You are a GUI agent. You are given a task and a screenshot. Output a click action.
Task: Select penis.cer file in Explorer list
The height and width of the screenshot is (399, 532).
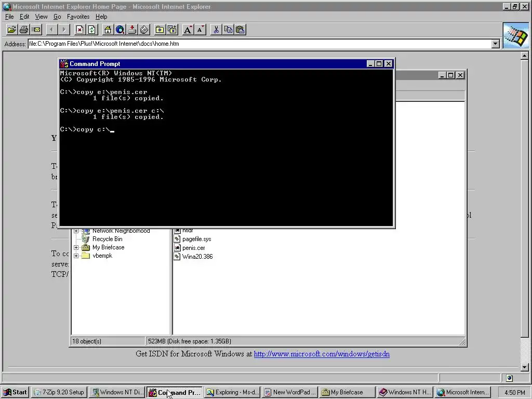tap(193, 248)
